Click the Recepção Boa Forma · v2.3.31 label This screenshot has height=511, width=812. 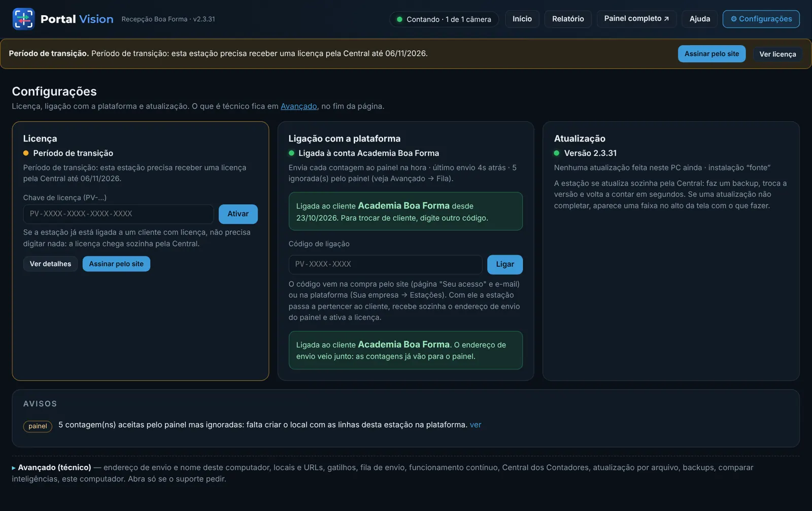point(168,19)
